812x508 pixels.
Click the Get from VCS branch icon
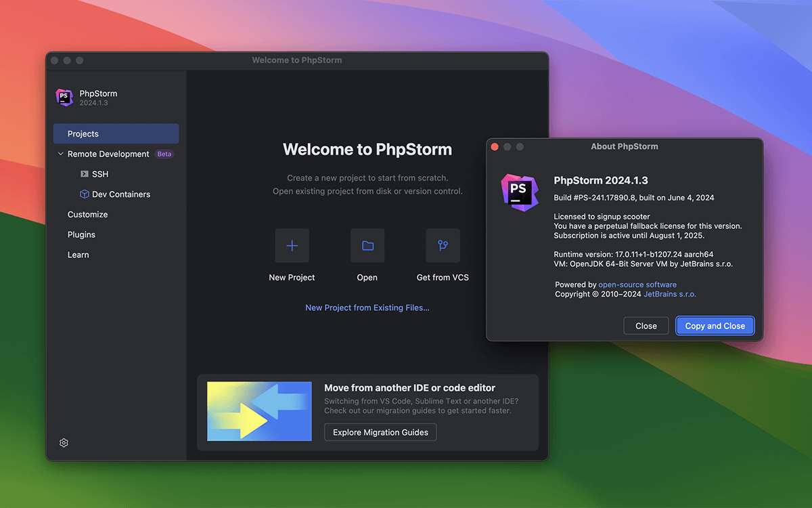click(443, 246)
